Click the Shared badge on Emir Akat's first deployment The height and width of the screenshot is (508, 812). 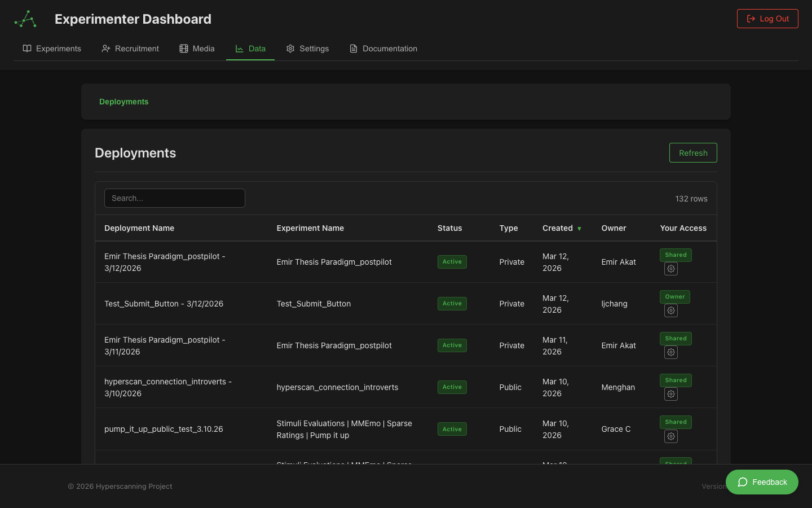point(676,255)
